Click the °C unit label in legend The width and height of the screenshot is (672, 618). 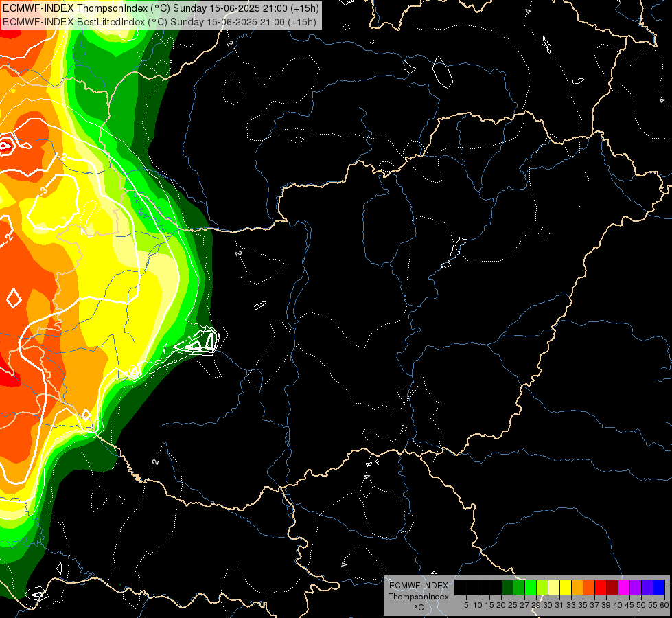419,608
